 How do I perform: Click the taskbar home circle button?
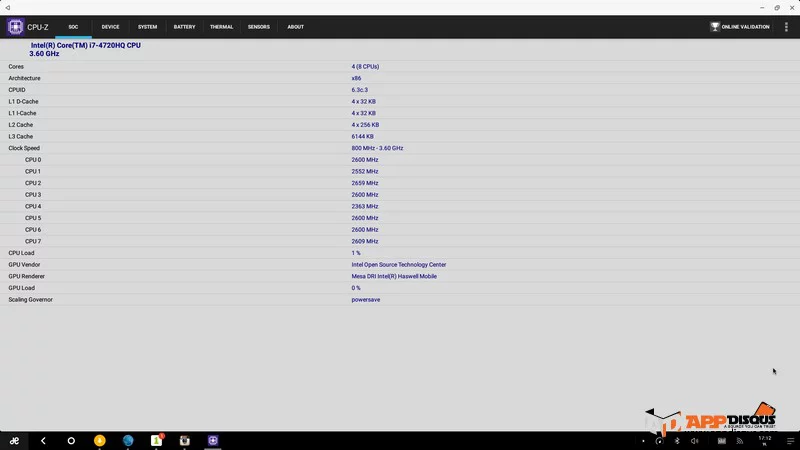coord(71,441)
